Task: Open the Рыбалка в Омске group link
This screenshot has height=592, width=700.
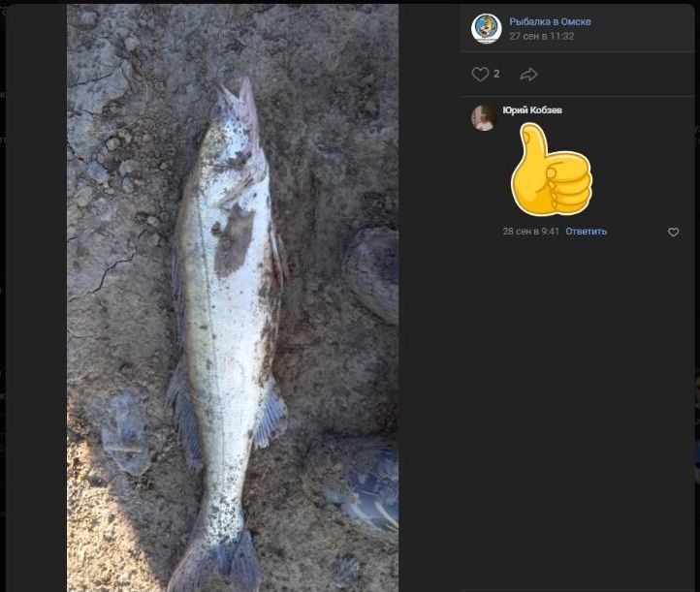Action: pos(550,21)
